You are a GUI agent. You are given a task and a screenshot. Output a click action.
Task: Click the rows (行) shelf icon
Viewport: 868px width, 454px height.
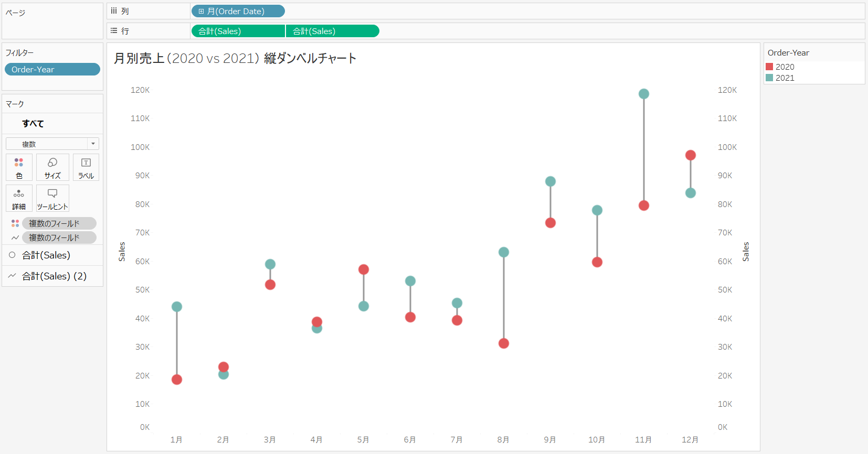(114, 31)
